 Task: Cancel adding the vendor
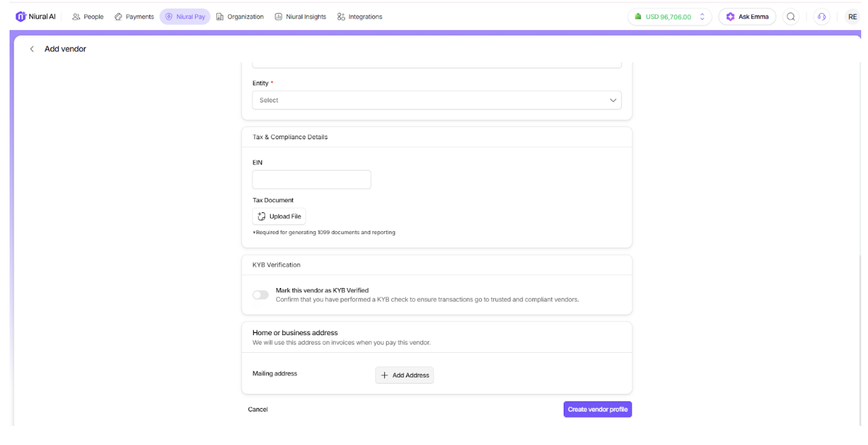pos(258,410)
